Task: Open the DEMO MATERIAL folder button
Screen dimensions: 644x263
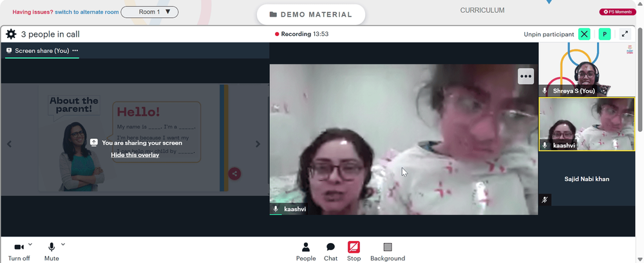Action: click(x=311, y=14)
